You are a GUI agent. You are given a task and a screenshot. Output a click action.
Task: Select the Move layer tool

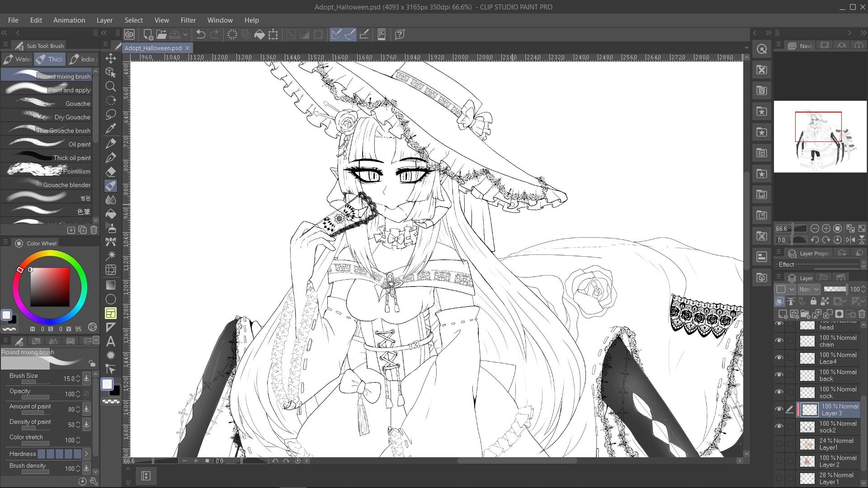pyautogui.click(x=111, y=58)
